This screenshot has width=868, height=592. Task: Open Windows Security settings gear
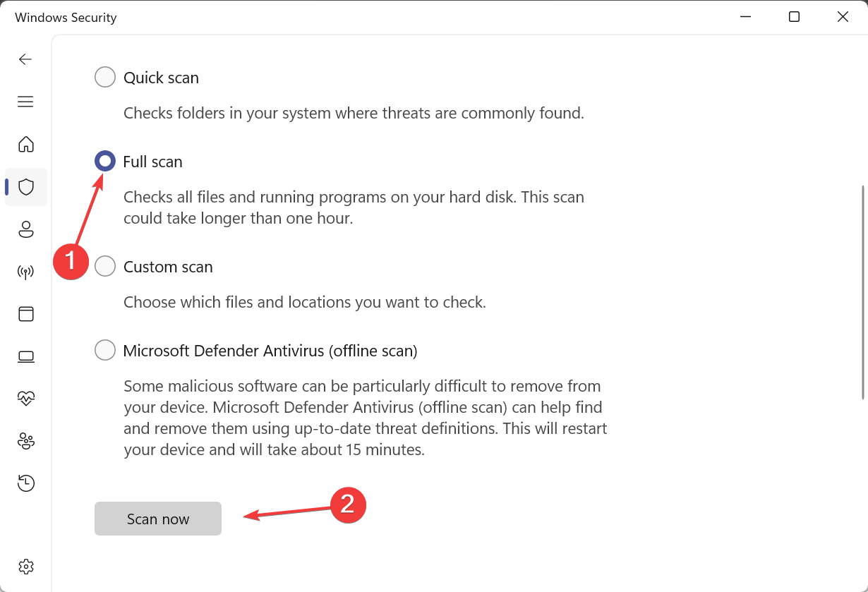click(25, 566)
